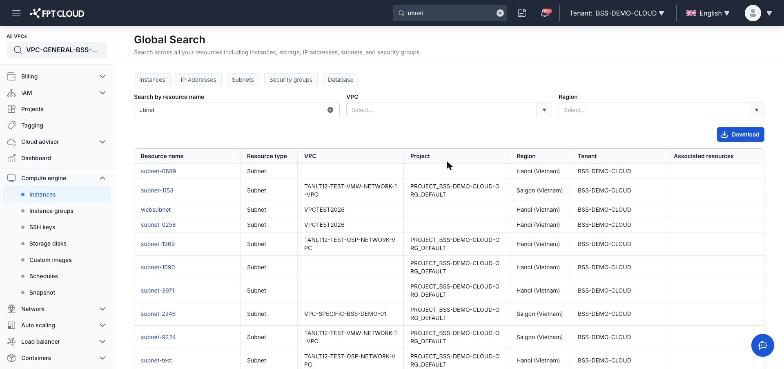Switch to the Security groups tab
Screen dimensions: 784x369
point(290,80)
